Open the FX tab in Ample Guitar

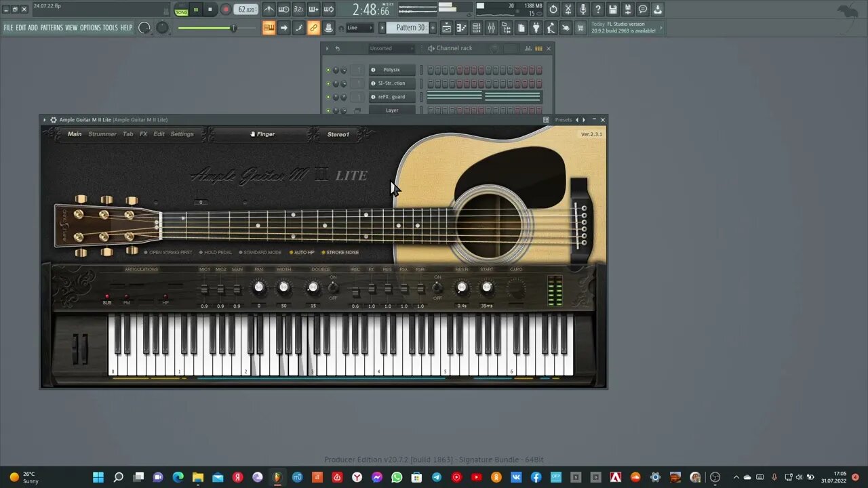[143, 134]
